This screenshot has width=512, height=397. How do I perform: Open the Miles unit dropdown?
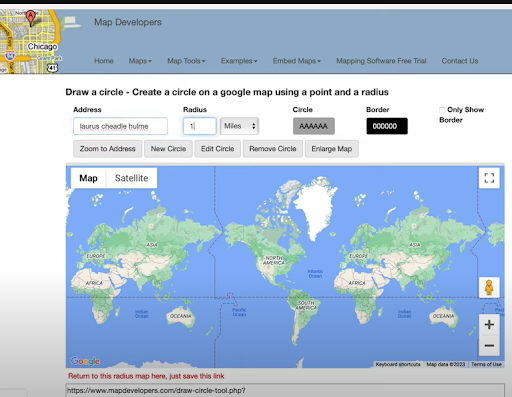(239, 126)
